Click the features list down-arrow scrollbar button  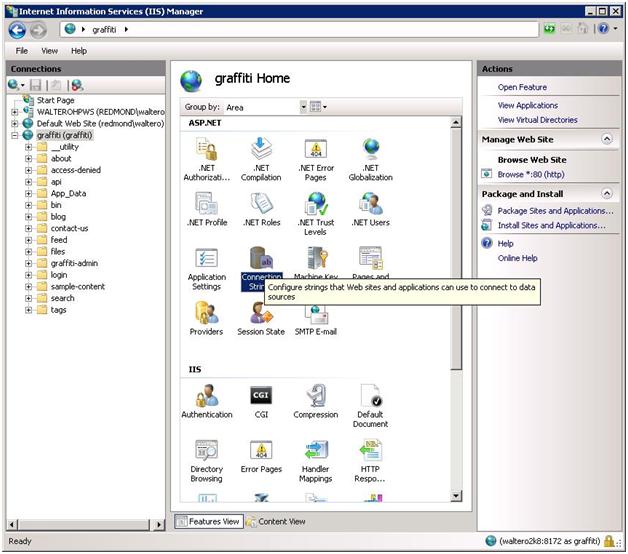456,496
